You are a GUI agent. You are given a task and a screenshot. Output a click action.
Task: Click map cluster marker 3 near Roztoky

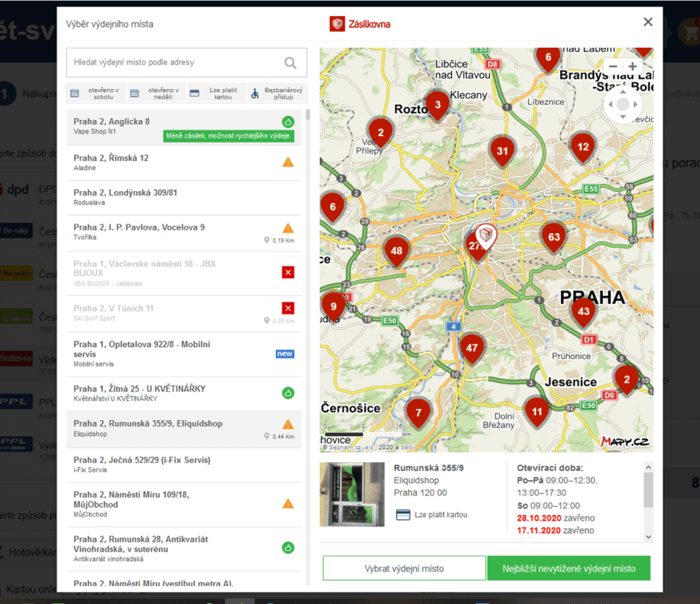tap(437, 105)
